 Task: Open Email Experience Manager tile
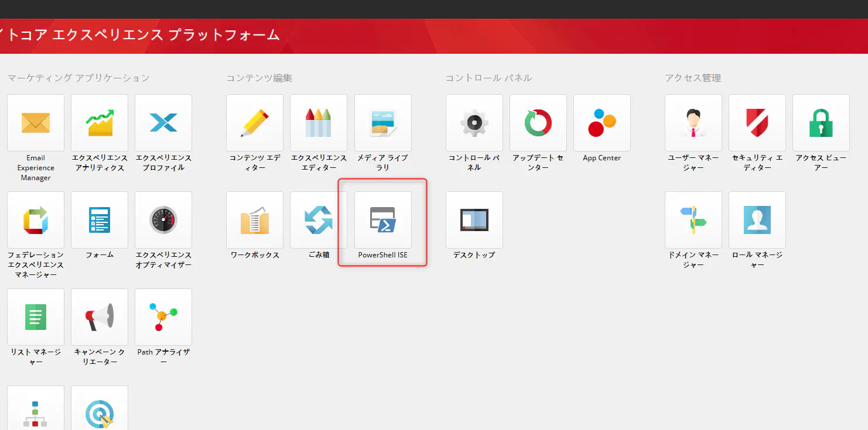tap(36, 123)
